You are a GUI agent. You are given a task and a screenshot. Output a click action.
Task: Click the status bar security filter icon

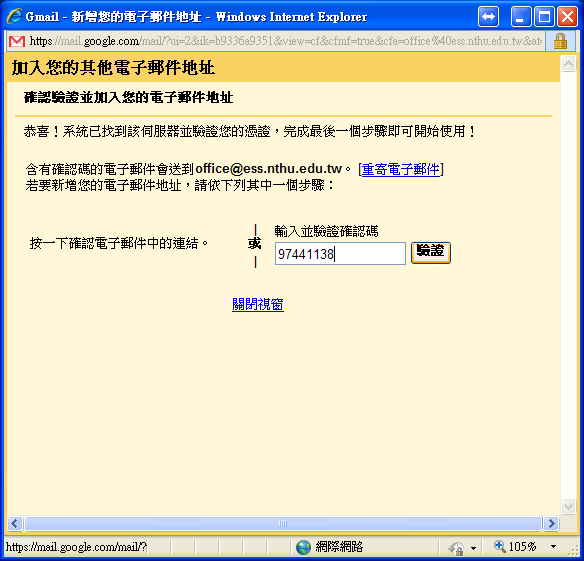coord(456,548)
